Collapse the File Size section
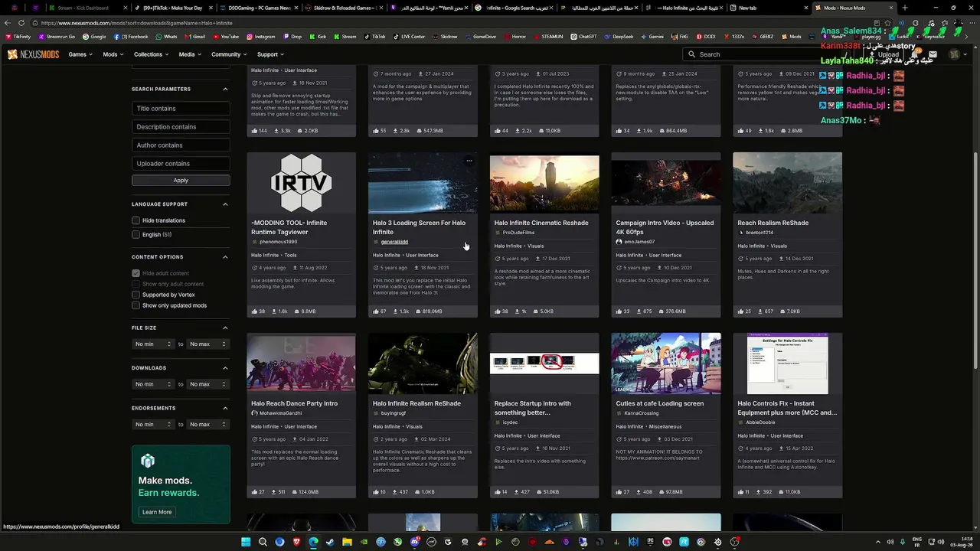This screenshot has width=980, height=551. [x=225, y=328]
